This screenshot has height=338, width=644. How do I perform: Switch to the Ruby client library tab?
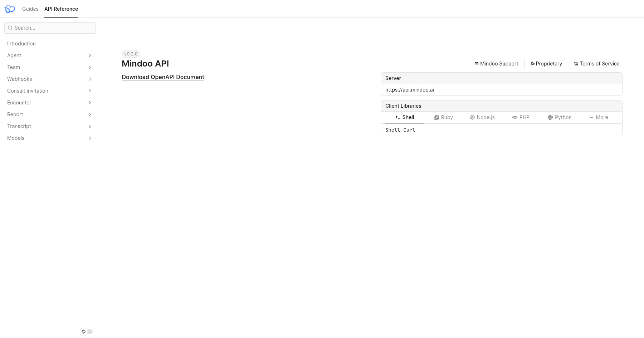[x=443, y=117]
